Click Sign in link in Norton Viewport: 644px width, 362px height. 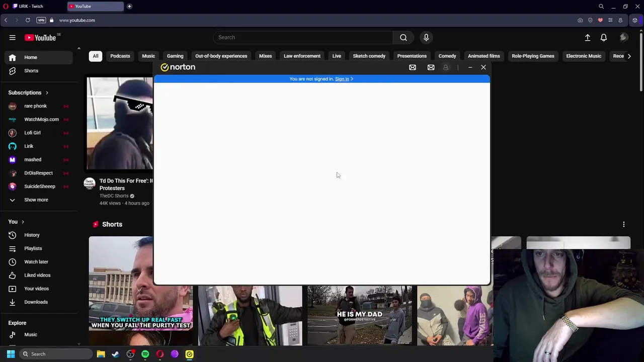tap(342, 79)
